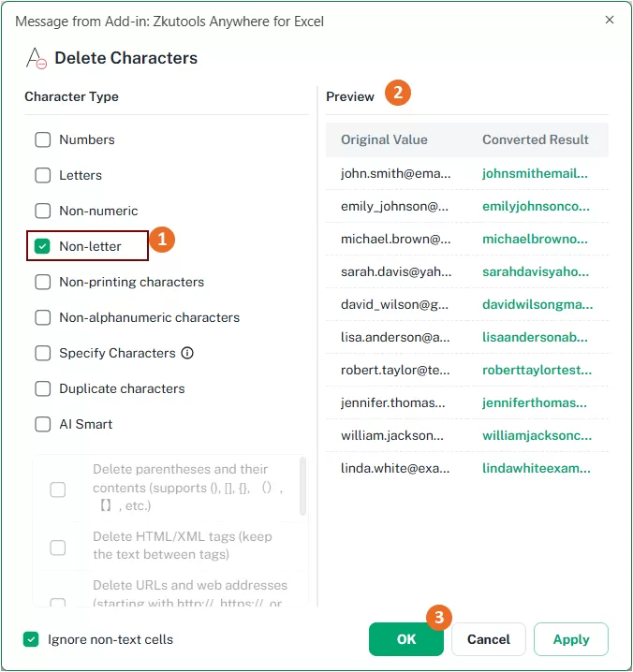
Task: Select the john.smith@ema... original value
Action: (396, 173)
